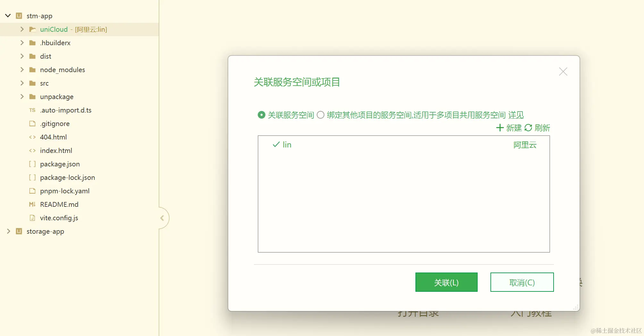The image size is (644, 336).
Task: Select the 关联服务空间 radio option
Action: 262,115
